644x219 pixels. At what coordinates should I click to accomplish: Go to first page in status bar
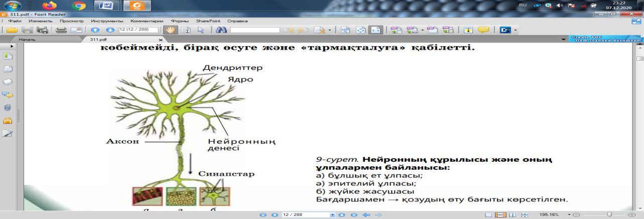point(263,214)
